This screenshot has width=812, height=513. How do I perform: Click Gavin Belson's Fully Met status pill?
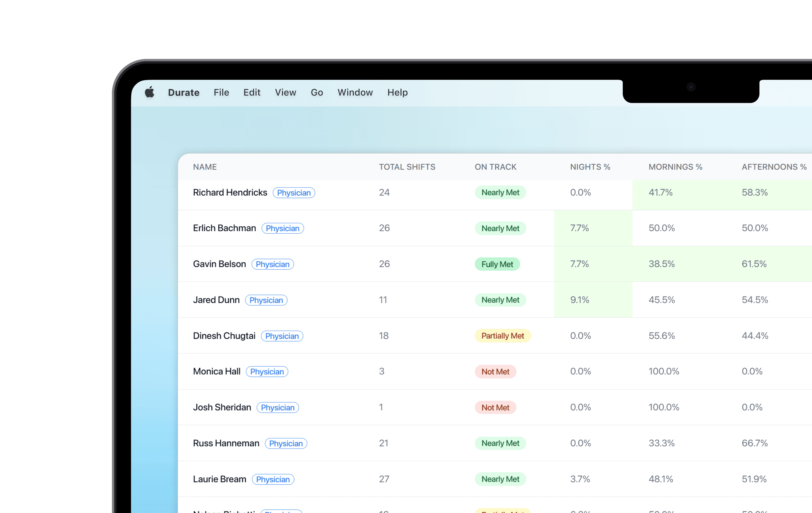[x=497, y=264]
